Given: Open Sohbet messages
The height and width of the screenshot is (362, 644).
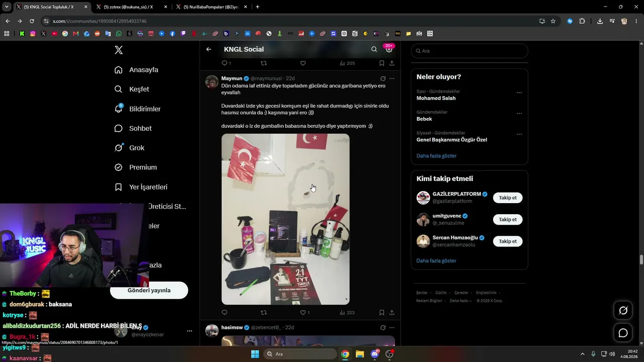Looking at the screenshot, I should tap(133, 128).
